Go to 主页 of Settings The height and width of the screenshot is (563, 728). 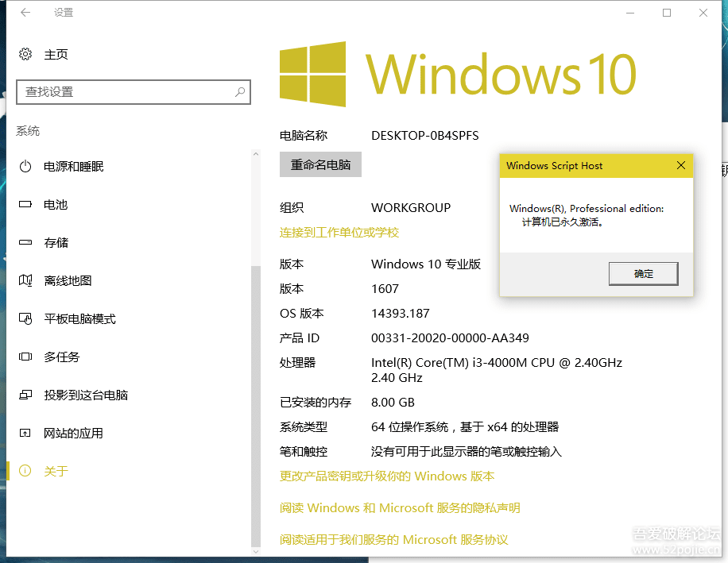pos(56,54)
